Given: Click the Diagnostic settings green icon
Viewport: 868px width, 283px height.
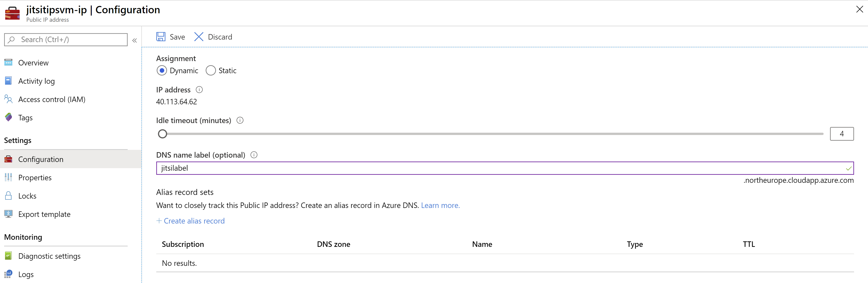Looking at the screenshot, I should pos(8,256).
